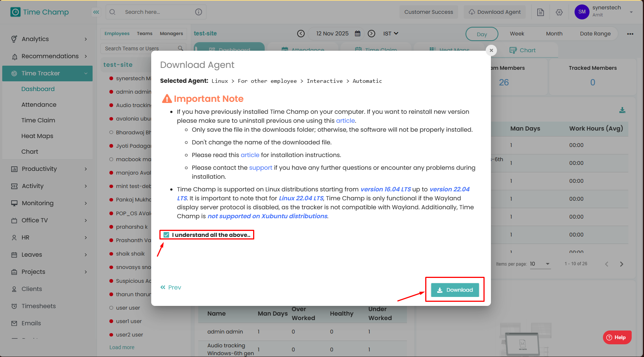Click Load more under employee list
This screenshot has width=644, height=357.
122,347
